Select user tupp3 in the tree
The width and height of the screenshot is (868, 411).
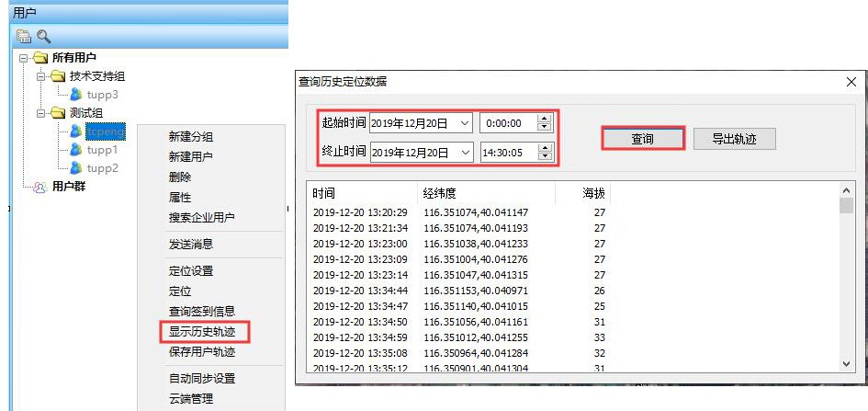click(102, 94)
